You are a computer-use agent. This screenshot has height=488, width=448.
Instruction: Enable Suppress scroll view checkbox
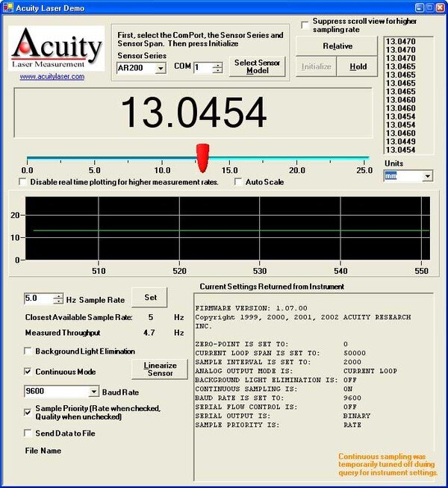pos(305,25)
